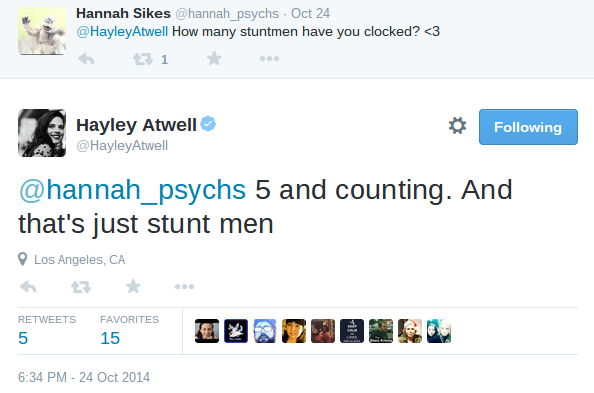594x393 pixels.
Task: Retweet Hayley Atwell's "5 and counting" tweet
Action: click(x=81, y=287)
